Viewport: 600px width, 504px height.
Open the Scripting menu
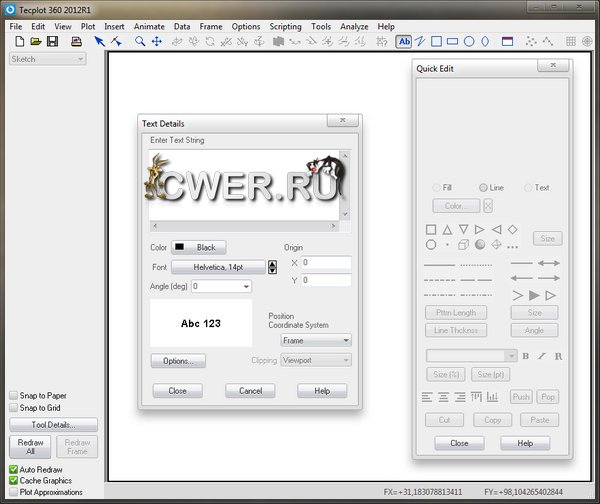click(286, 26)
